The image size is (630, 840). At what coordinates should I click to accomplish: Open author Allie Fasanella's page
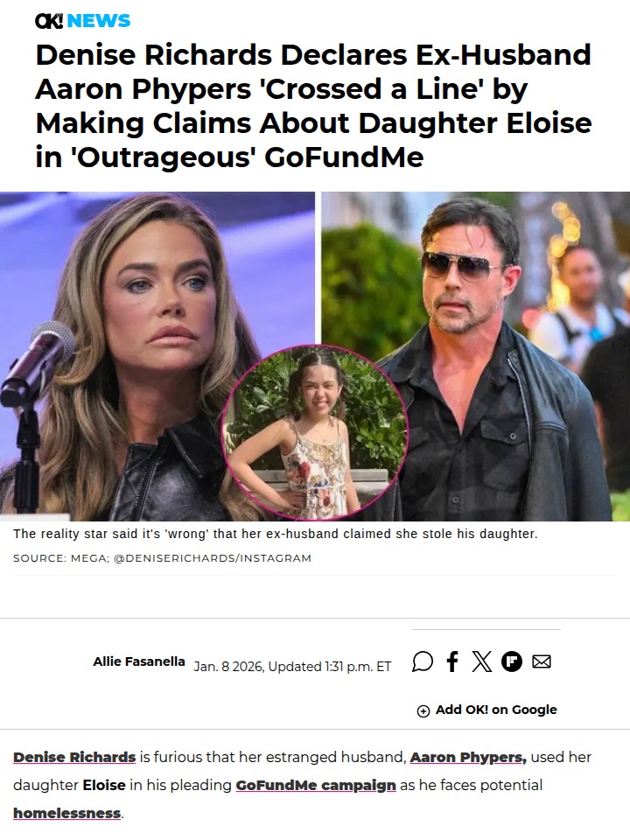139,661
